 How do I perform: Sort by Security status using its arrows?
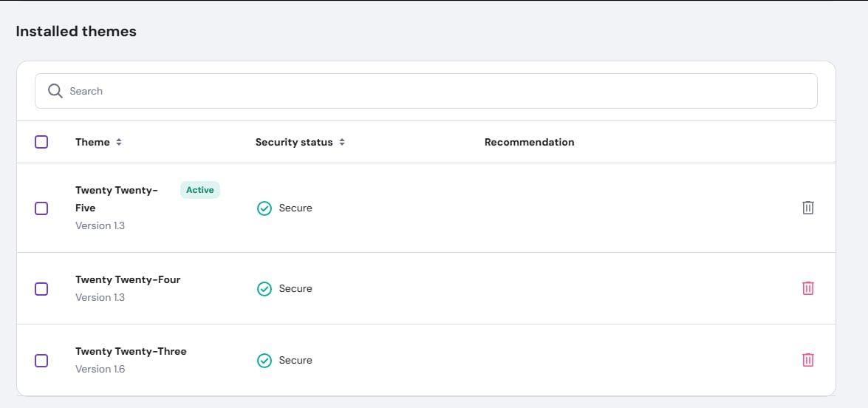click(342, 142)
